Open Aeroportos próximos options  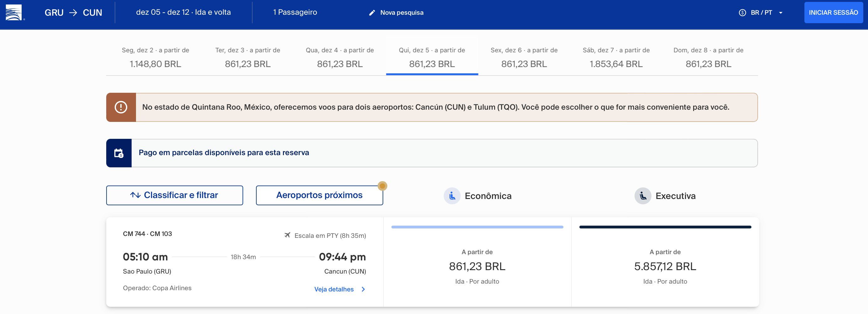[319, 196]
